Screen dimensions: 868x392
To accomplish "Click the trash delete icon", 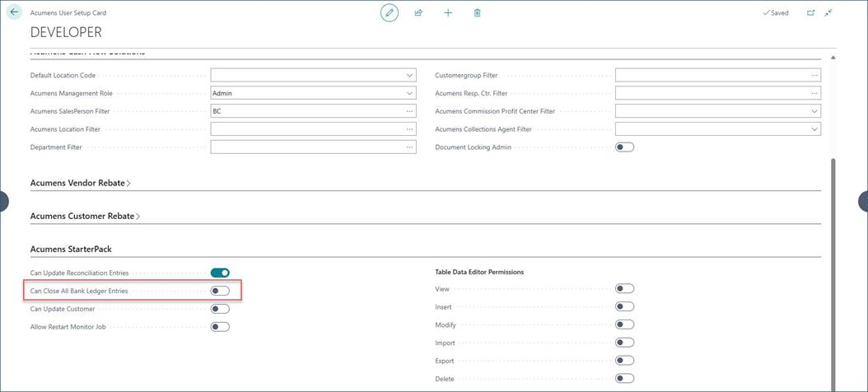I will (x=477, y=12).
